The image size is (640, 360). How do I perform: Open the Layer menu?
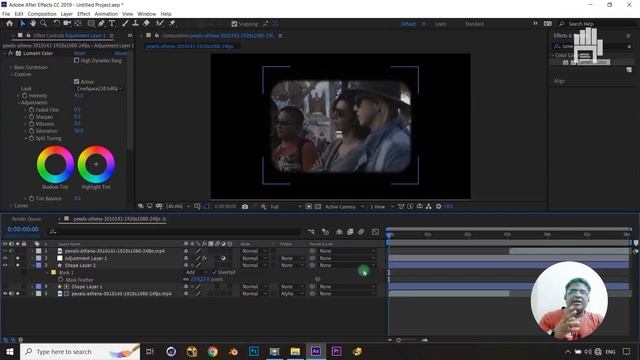coord(67,14)
